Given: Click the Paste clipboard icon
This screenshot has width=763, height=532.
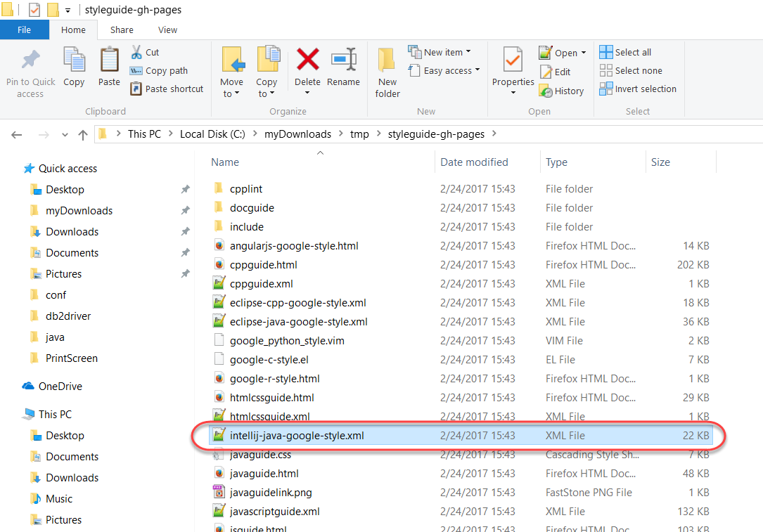Looking at the screenshot, I should pos(109,59).
